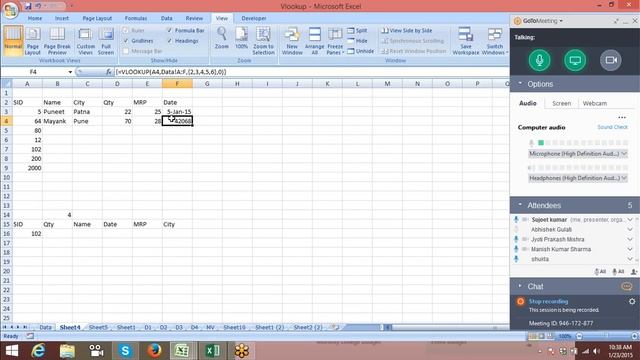Open Firefox from taskbar
This screenshot has height=360, width=640.
tap(154, 351)
